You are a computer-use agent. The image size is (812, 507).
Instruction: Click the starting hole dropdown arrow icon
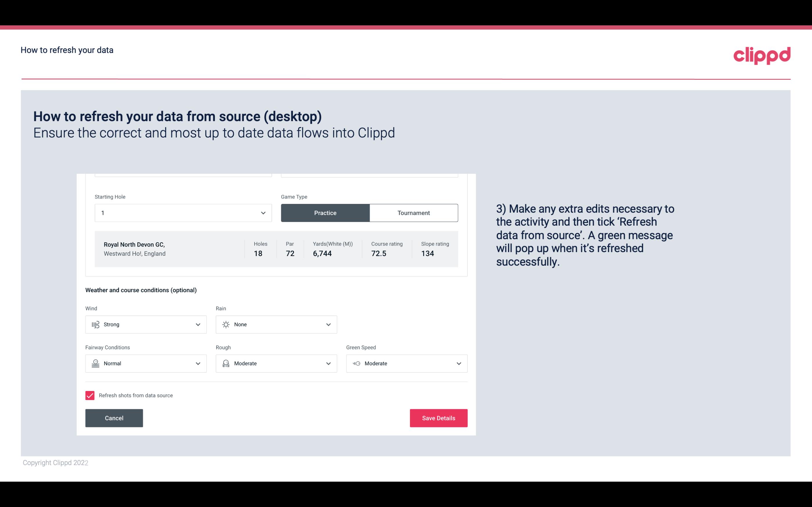tap(263, 213)
